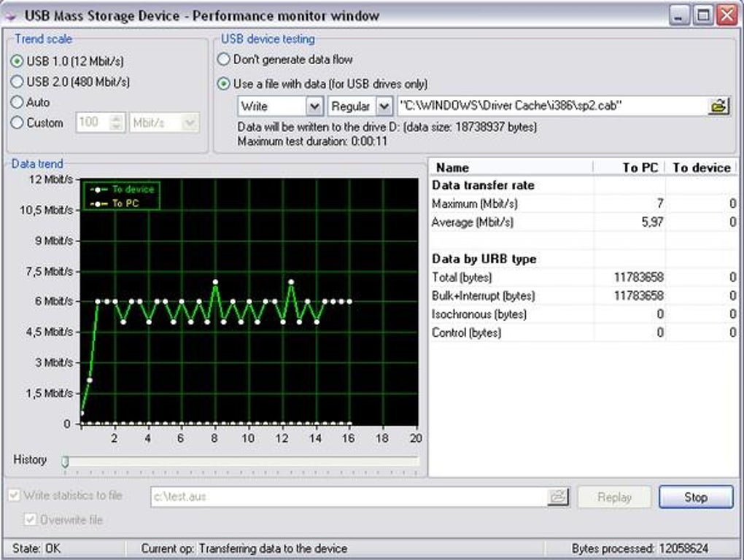Screen dimensions: 744x560
Task: Select the Average (Mbit/s) row
Action: click(584, 222)
